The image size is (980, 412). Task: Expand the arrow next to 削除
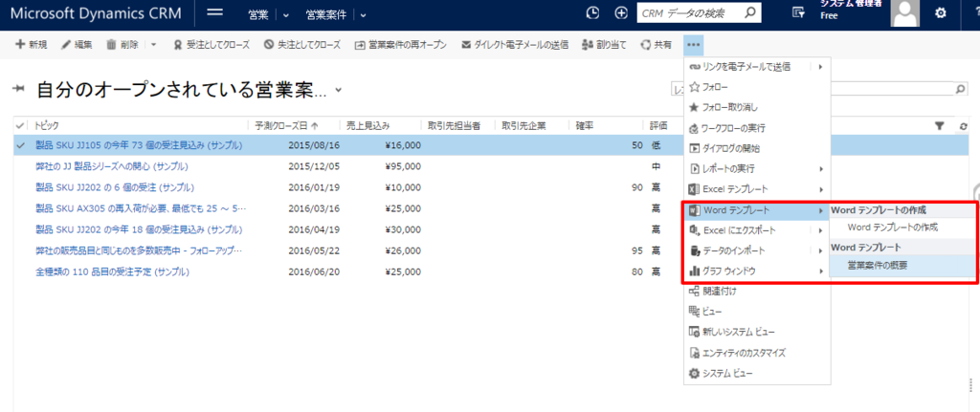click(154, 45)
